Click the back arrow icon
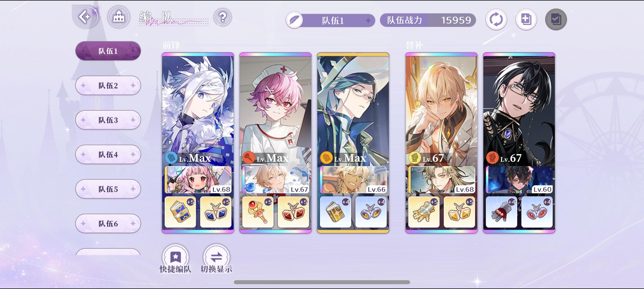The image size is (644, 289). (x=85, y=17)
